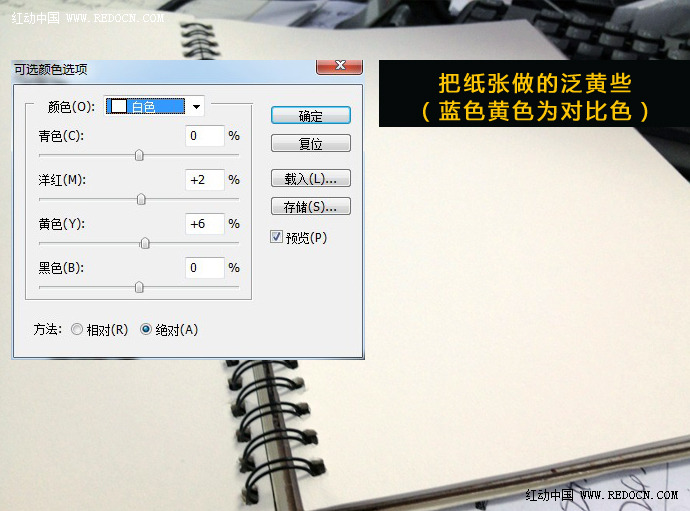Click the 复位 (Reset) button
This screenshot has height=511, width=690.
click(311, 143)
